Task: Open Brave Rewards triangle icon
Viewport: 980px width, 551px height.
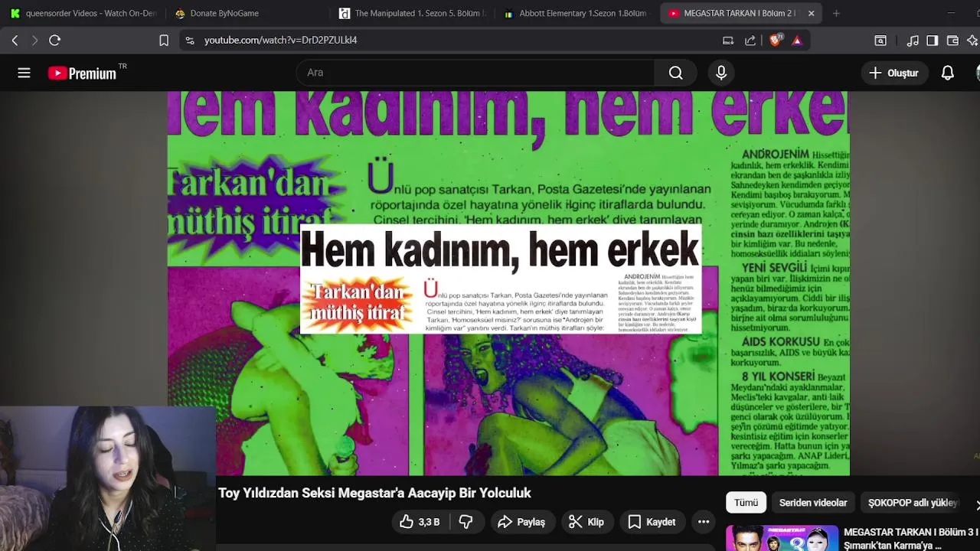Action: pyautogui.click(x=797, y=40)
